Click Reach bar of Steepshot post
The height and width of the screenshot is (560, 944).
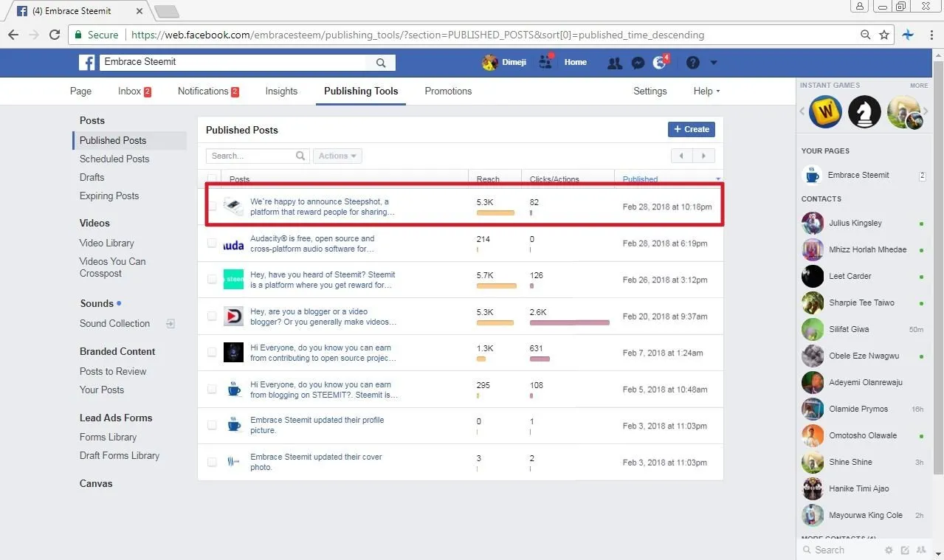(x=495, y=212)
